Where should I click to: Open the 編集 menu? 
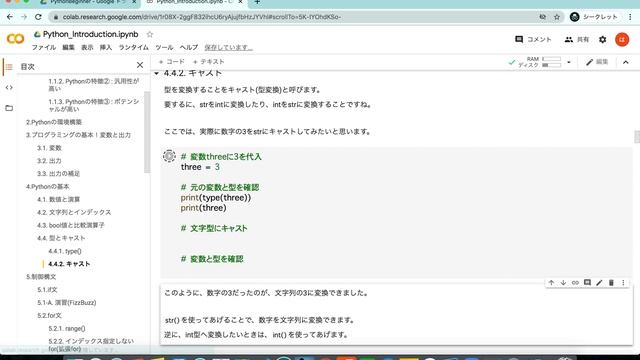click(69, 47)
